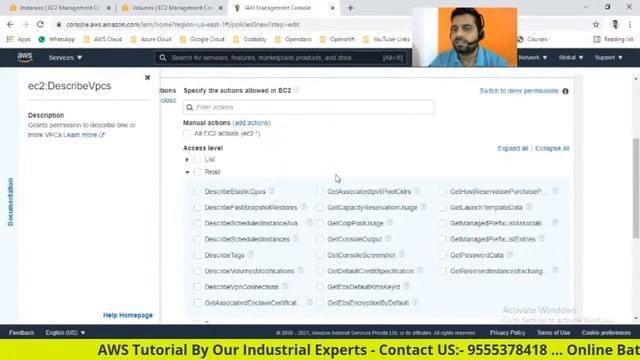Click help icon next to GetConsoleOutput
This screenshot has height=360, width=640.
tap(388, 238)
